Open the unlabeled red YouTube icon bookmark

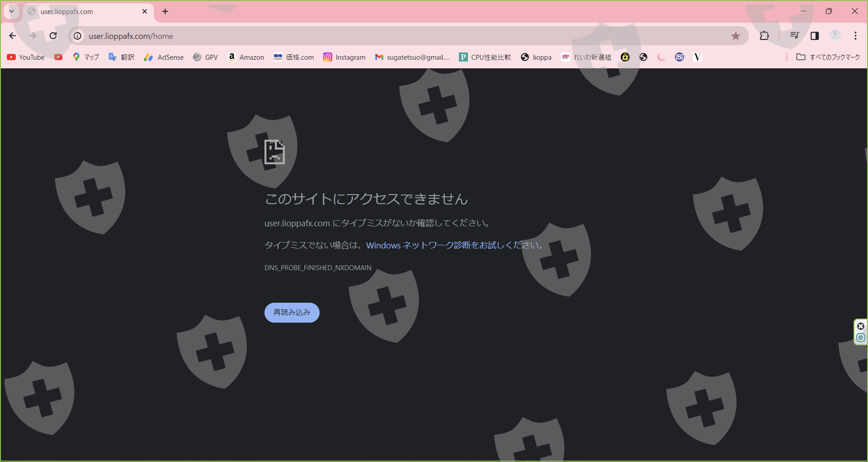click(x=58, y=57)
